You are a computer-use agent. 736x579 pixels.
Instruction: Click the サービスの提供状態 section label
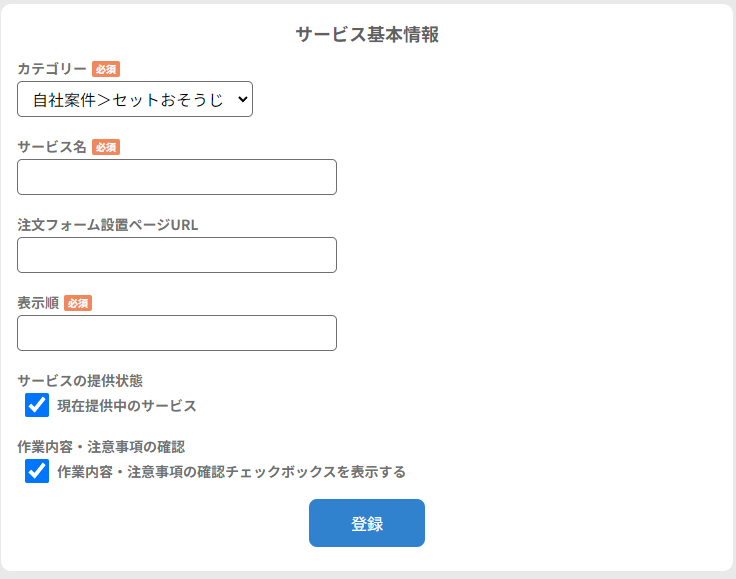click(x=80, y=381)
